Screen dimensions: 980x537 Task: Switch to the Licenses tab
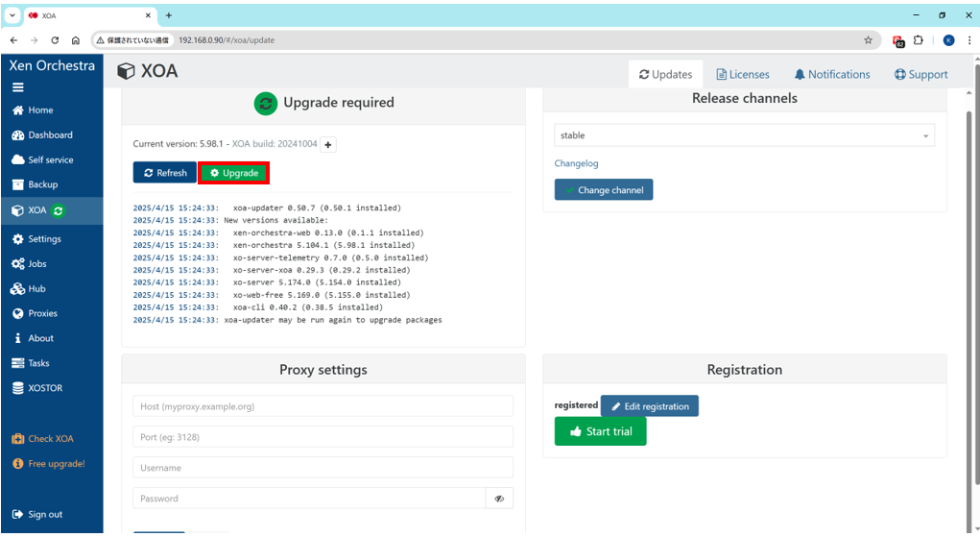pos(742,74)
